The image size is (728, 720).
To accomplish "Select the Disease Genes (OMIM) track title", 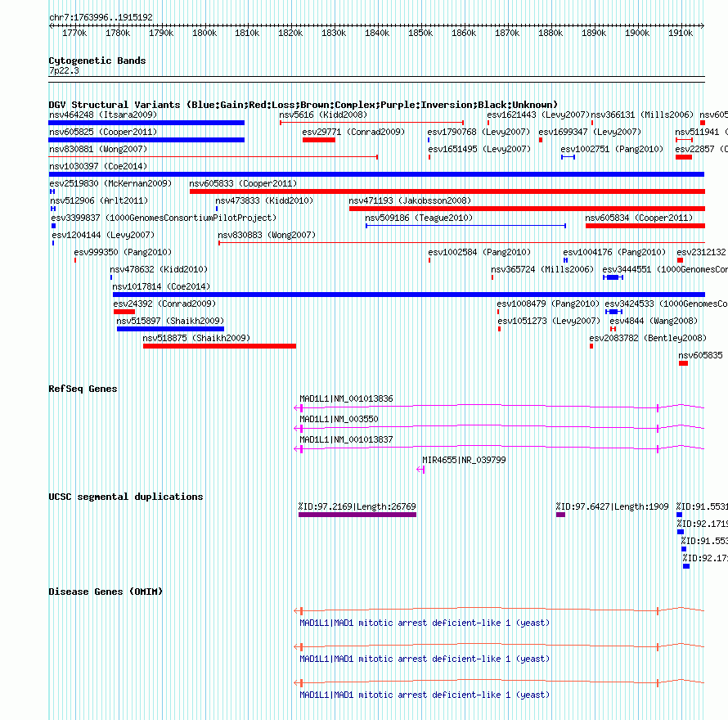I will [106, 592].
